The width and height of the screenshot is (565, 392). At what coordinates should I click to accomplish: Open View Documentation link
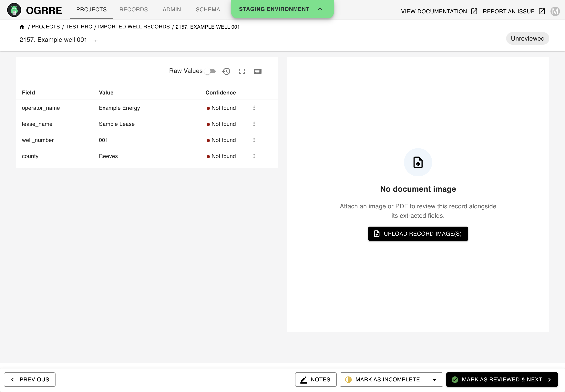coord(439,11)
